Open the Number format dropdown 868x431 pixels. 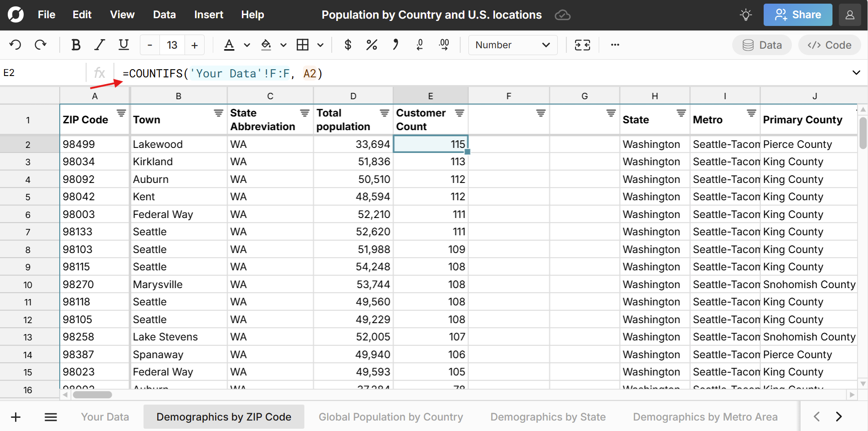pyautogui.click(x=512, y=45)
